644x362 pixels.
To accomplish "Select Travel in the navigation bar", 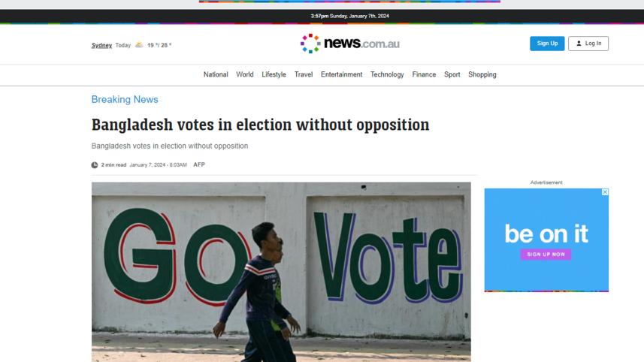I will click(x=304, y=74).
